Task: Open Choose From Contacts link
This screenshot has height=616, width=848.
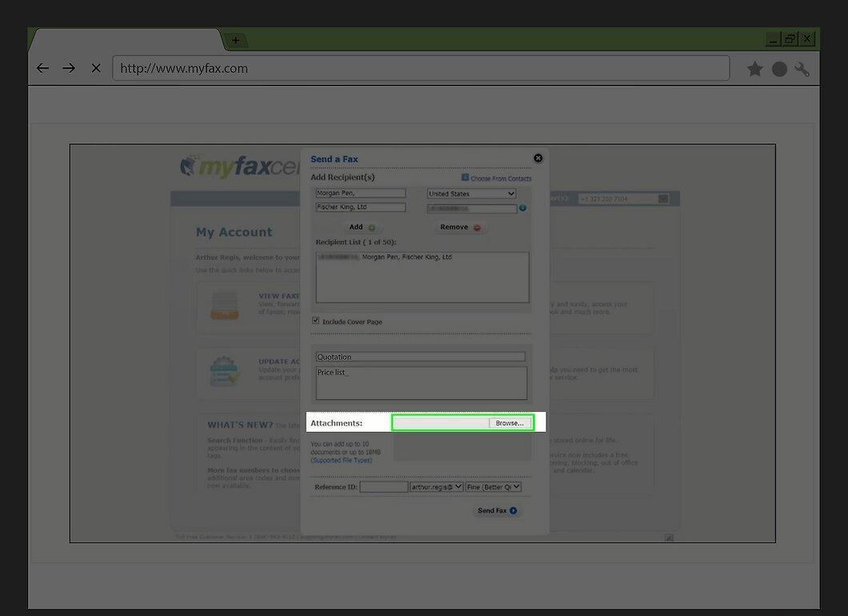Action: click(x=497, y=178)
